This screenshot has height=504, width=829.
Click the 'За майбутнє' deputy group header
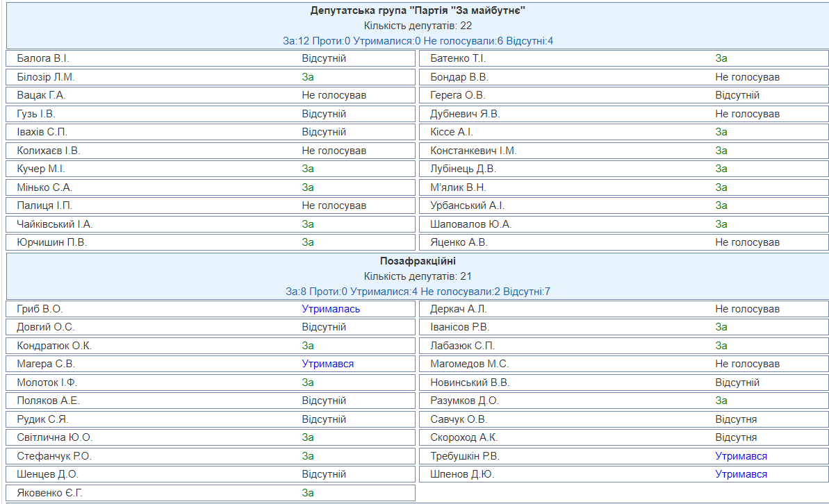[x=418, y=10]
